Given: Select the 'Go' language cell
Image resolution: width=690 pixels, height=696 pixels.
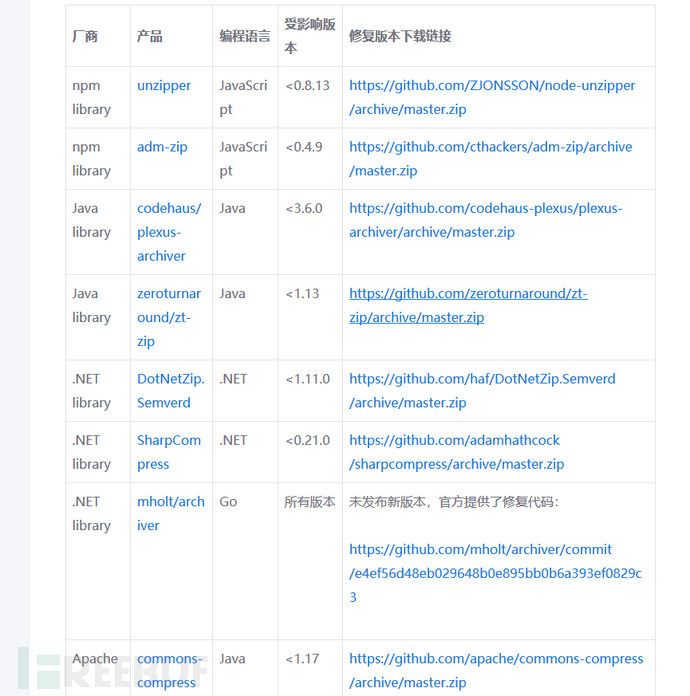Looking at the screenshot, I should click(228, 502).
